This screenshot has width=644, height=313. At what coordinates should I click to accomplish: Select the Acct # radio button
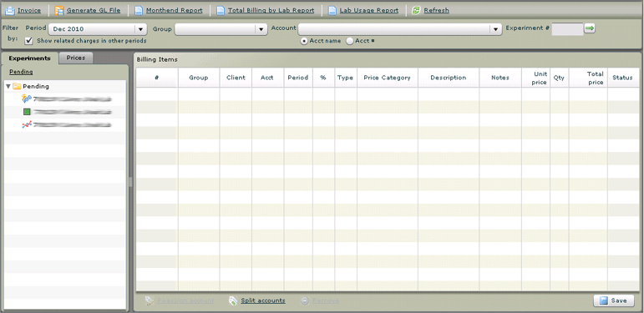click(x=350, y=41)
